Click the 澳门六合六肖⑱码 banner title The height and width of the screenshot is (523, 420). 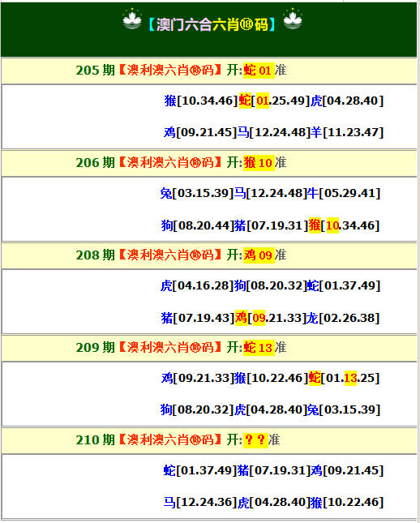[212, 24]
